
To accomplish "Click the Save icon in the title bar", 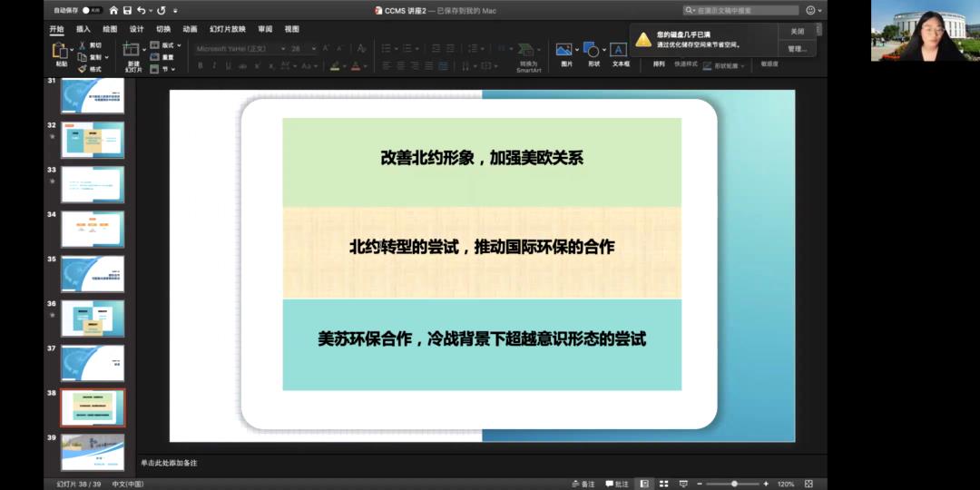I will point(126,10).
